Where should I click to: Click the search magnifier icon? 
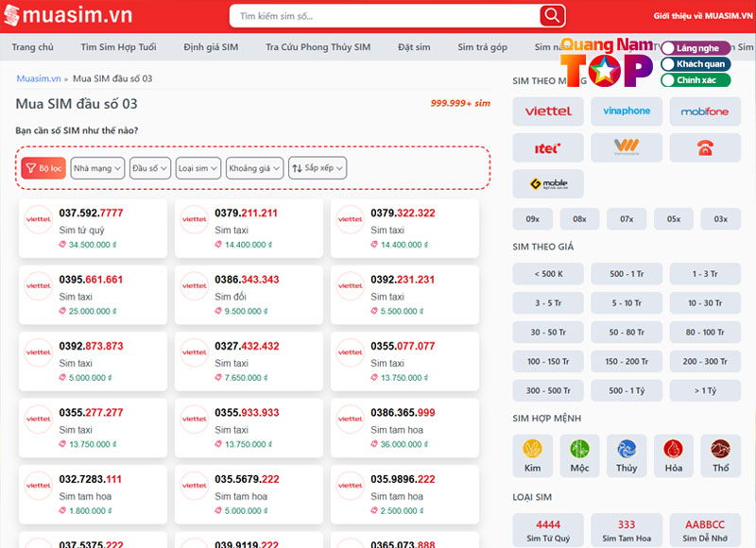[552, 16]
